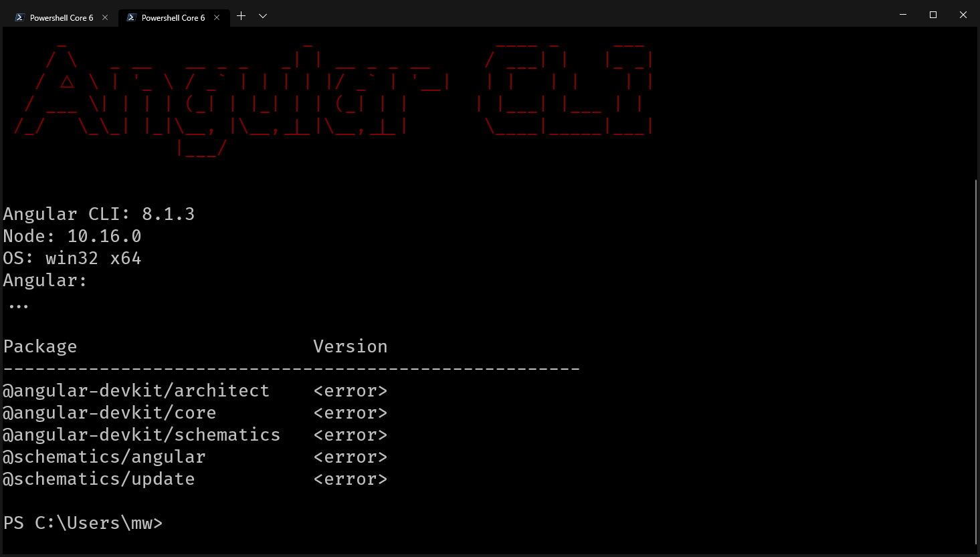
Task: Click '@schematics/update' package name
Action: point(99,479)
